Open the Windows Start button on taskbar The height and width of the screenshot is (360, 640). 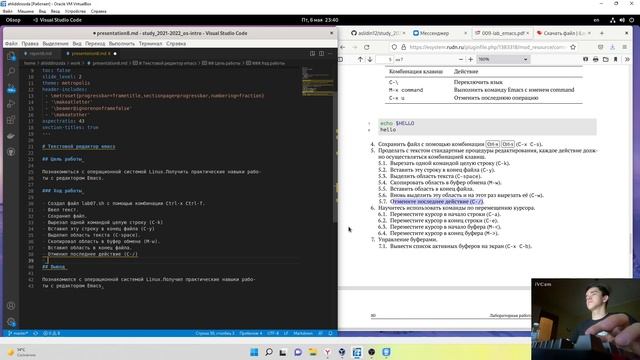pyautogui.click(x=254, y=352)
